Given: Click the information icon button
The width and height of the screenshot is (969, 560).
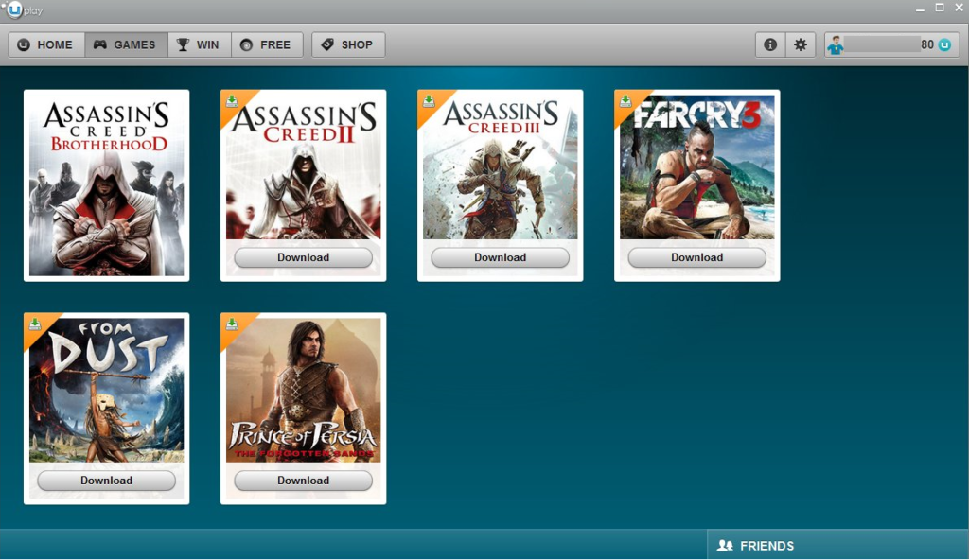Looking at the screenshot, I should tap(770, 44).
